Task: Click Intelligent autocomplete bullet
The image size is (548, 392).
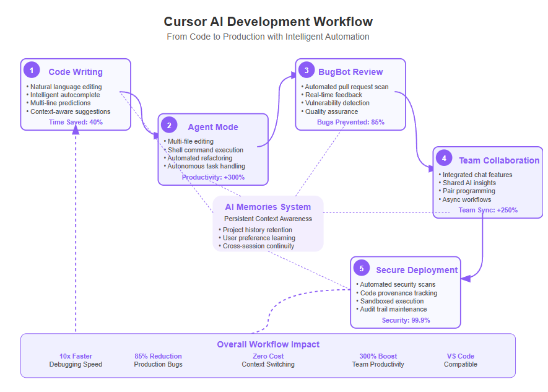Action: pos(63,95)
